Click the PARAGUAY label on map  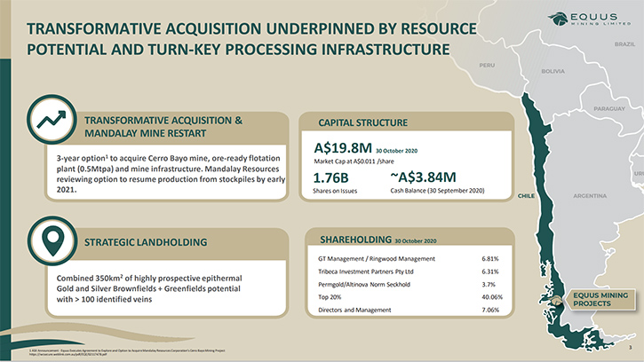tap(609, 109)
